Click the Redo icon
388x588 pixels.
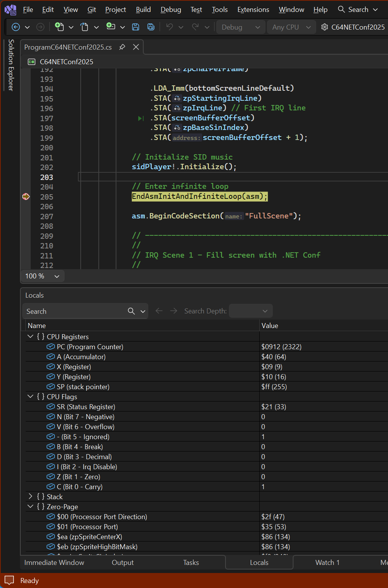[195, 27]
